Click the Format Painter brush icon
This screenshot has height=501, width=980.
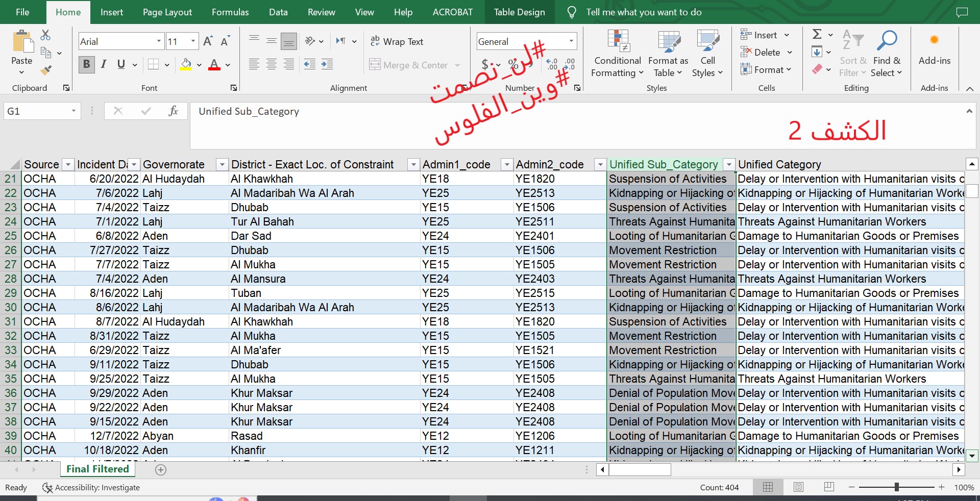click(x=46, y=70)
